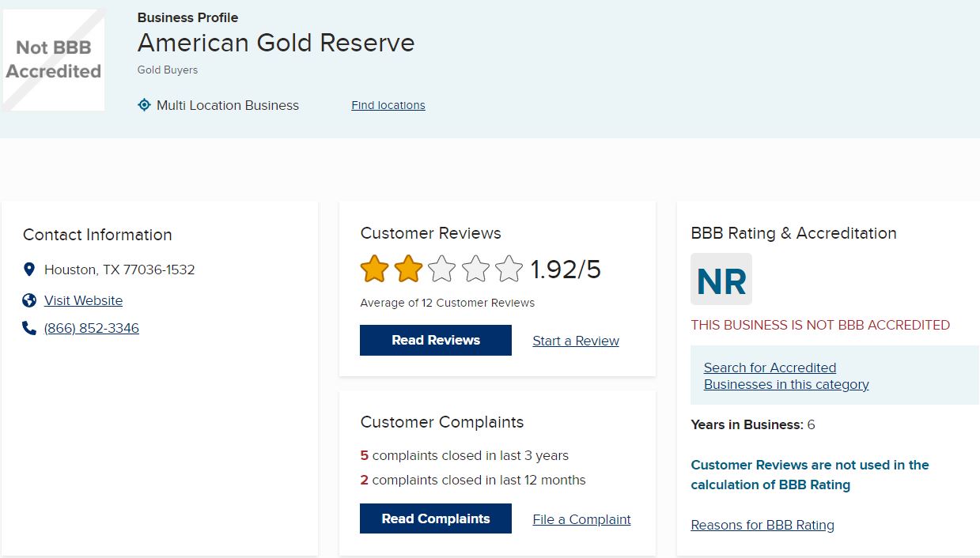Click the Average of 12 Customer Reviews text
980x558 pixels.
coord(448,303)
